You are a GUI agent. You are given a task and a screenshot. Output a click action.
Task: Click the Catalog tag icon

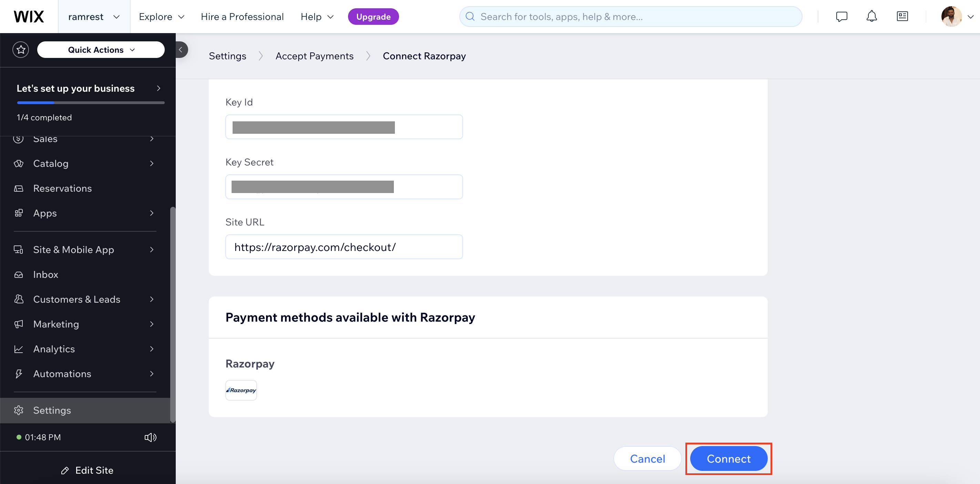pyautogui.click(x=19, y=164)
